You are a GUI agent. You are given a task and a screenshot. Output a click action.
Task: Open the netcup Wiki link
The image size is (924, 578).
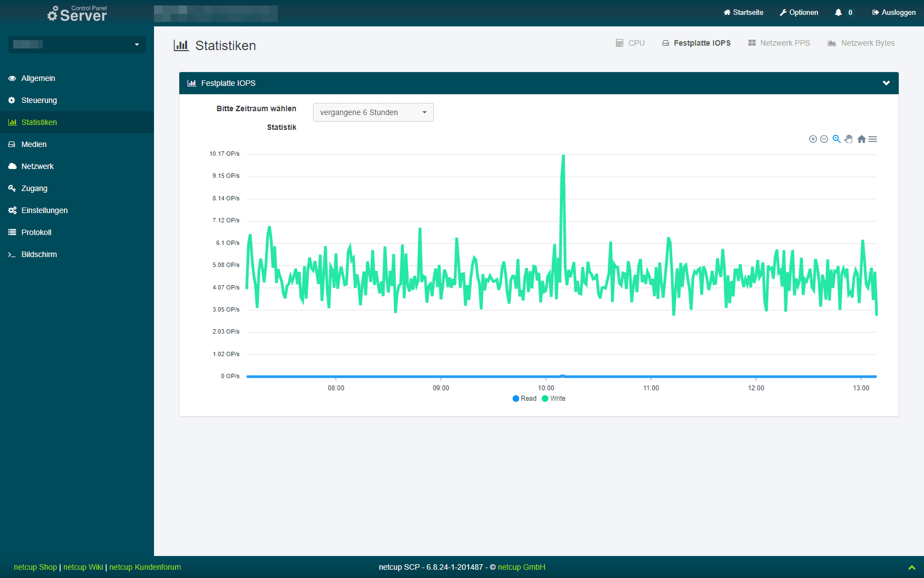pyautogui.click(x=83, y=567)
